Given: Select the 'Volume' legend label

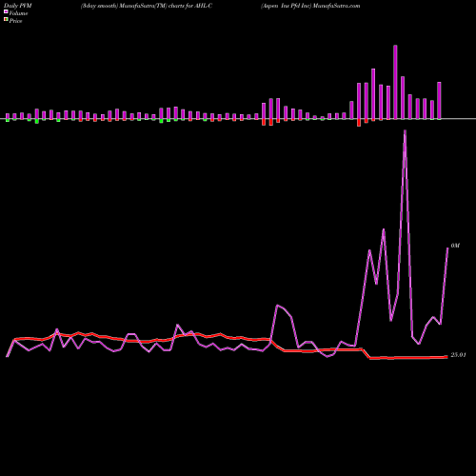Looking at the screenshot, I should pyautogui.click(x=18, y=13).
